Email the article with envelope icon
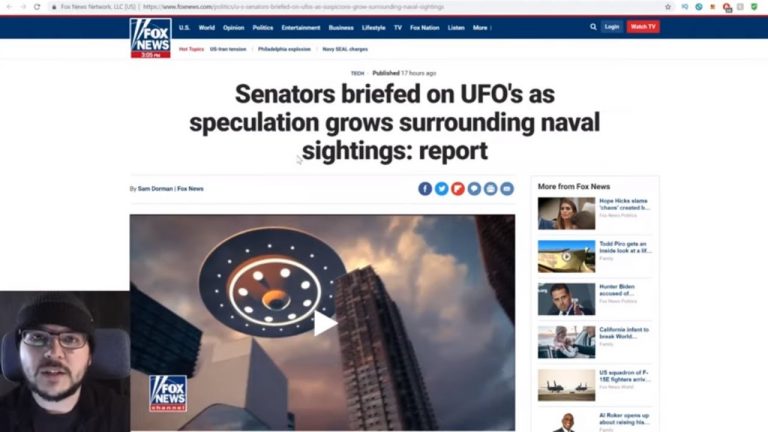 tap(507, 189)
